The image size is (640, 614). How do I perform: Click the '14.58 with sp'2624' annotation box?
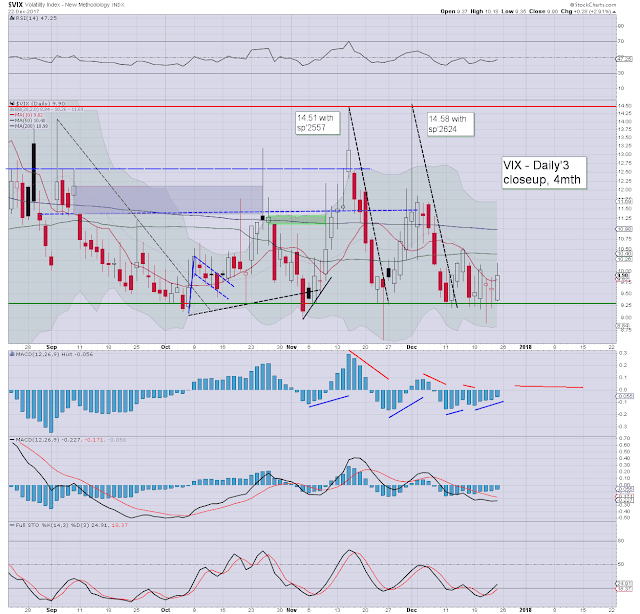click(x=450, y=124)
